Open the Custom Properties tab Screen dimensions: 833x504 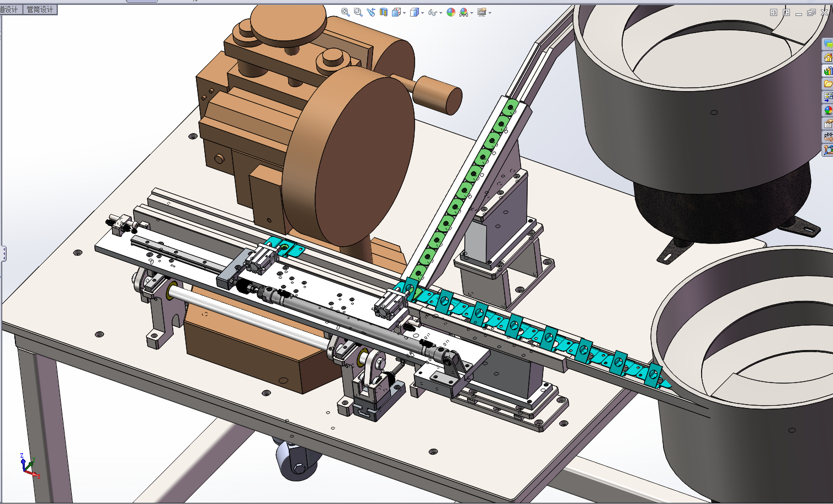(827, 124)
